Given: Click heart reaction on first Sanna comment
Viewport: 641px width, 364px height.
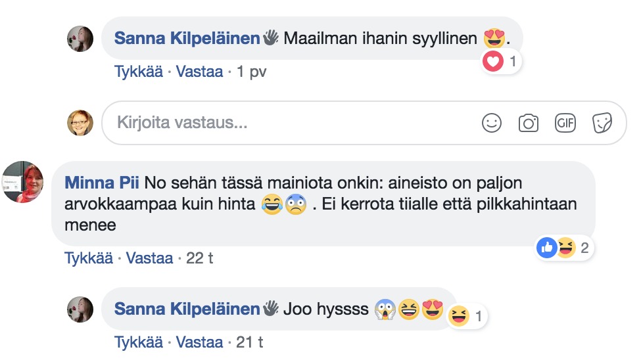Looking at the screenshot, I should (492, 62).
